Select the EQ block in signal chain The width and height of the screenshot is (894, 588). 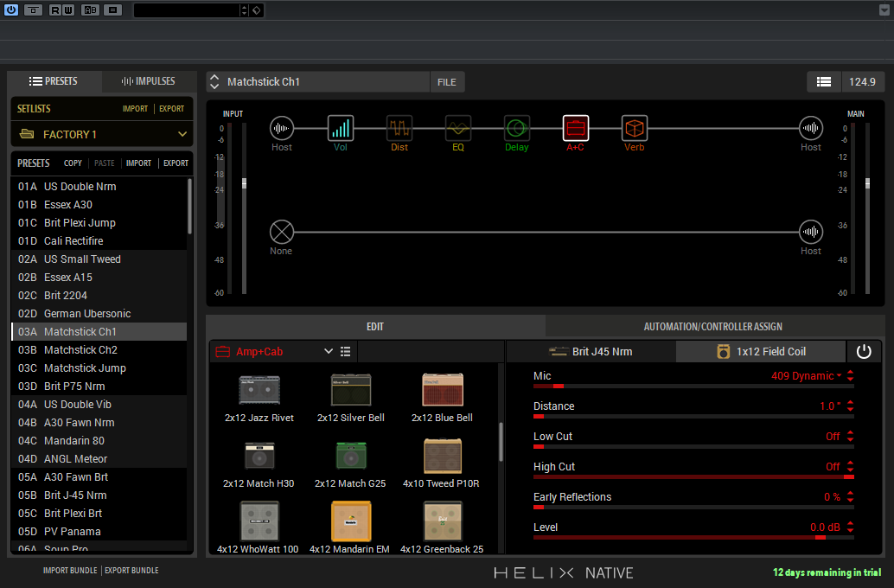click(458, 128)
